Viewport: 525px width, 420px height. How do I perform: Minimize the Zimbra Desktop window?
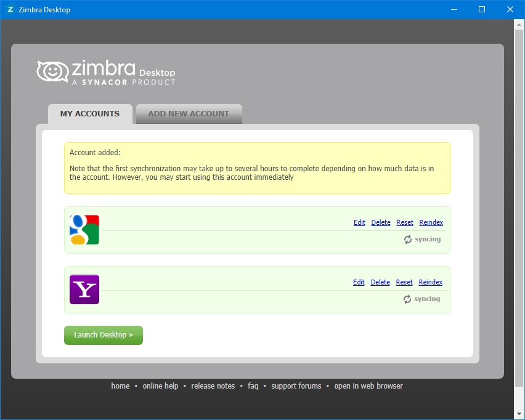click(x=454, y=9)
